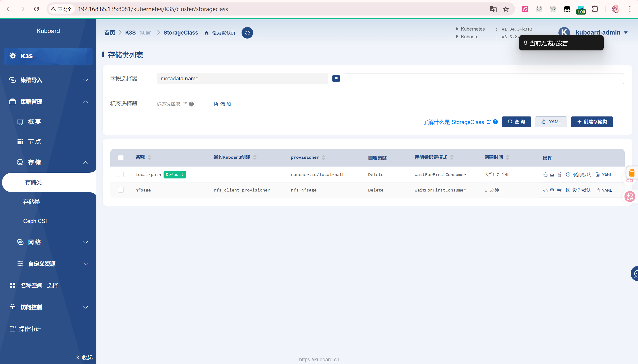Open 存储卷 in the sidebar menu
This screenshot has width=638, height=364.
click(31, 202)
